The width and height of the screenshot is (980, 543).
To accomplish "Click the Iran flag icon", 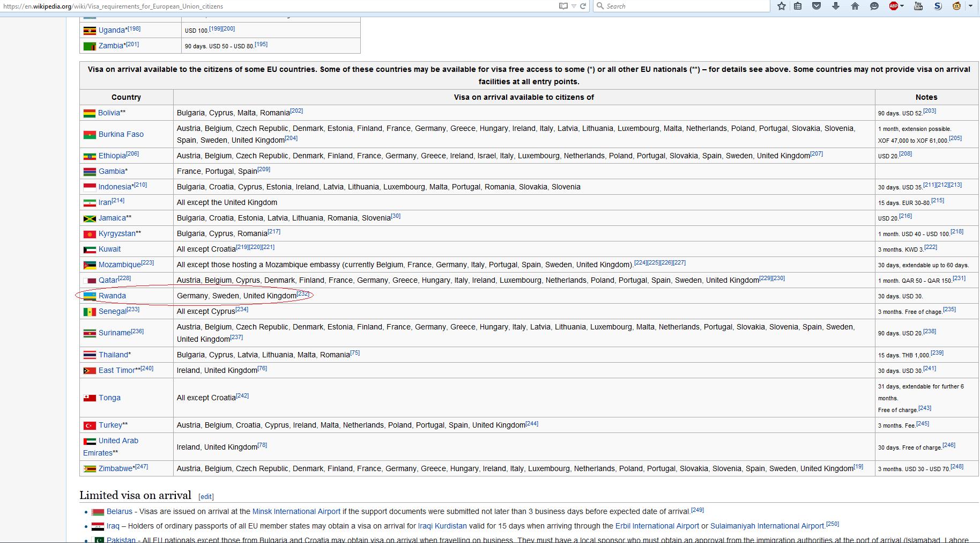I will click(90, 203).
